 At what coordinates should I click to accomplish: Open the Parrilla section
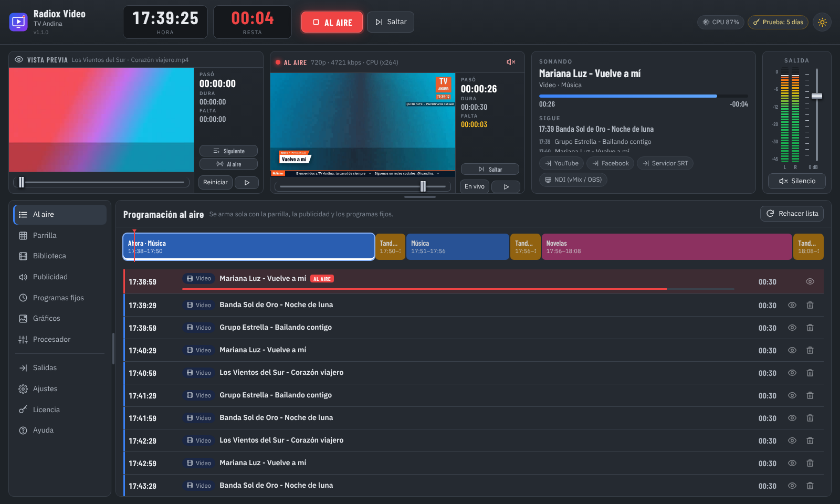point(60,236)
